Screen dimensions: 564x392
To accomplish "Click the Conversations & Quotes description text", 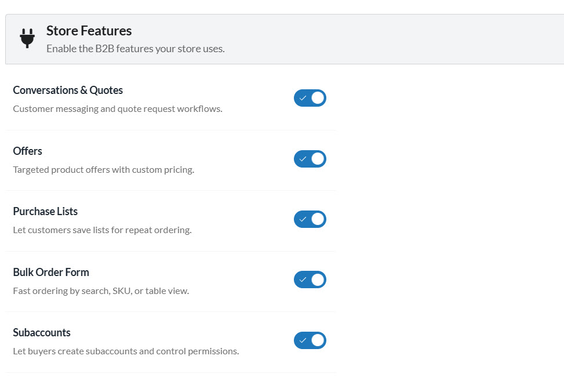I will coord(117,108).
